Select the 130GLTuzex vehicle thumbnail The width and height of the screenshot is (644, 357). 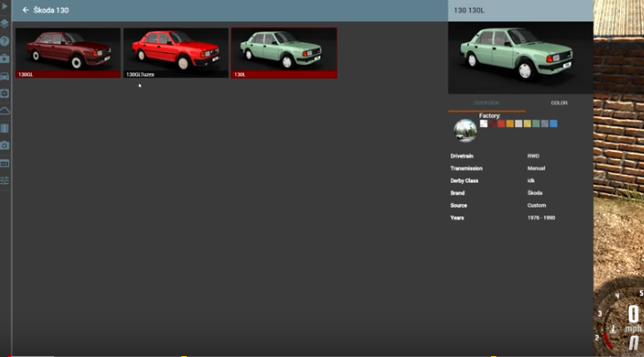pyautogui.click(x=176, y=52)
